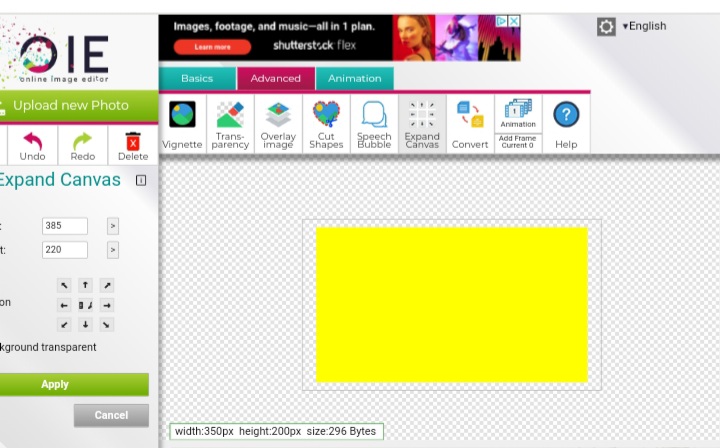Image resolution: width=720 pixels, height=448 pixels.
Task: Click the yellow image on the canvas
Action: pos(451,304)
